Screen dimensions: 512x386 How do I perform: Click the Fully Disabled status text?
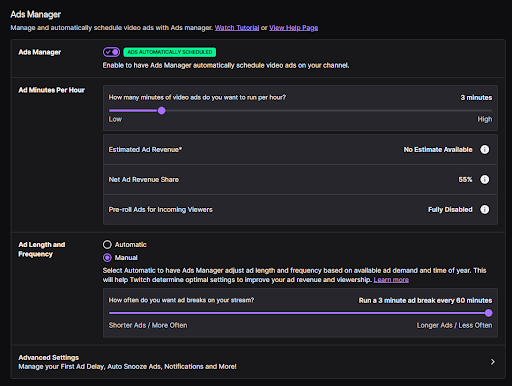coord(450,209)
